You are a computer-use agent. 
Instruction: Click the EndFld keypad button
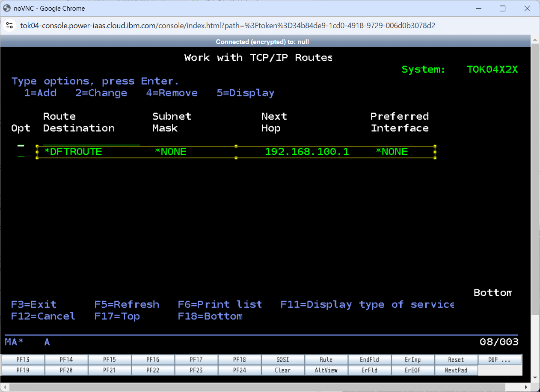[370, 360]
